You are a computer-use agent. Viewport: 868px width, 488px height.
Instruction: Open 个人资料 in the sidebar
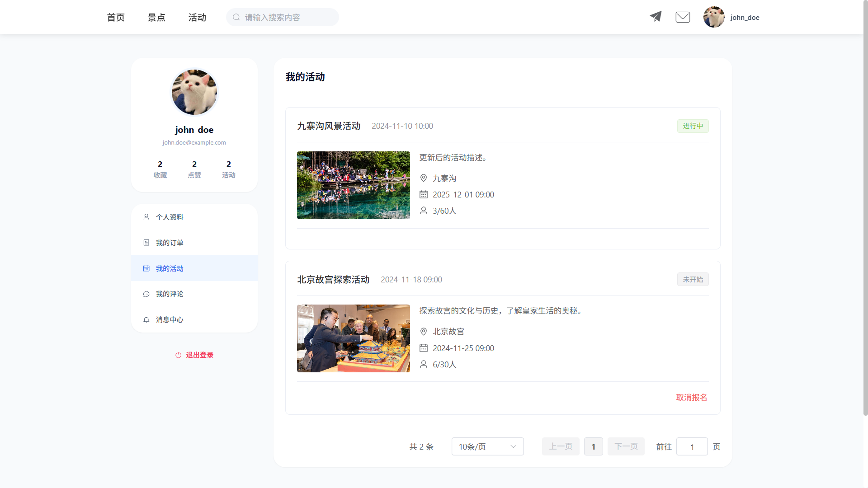tap(170, 217)
